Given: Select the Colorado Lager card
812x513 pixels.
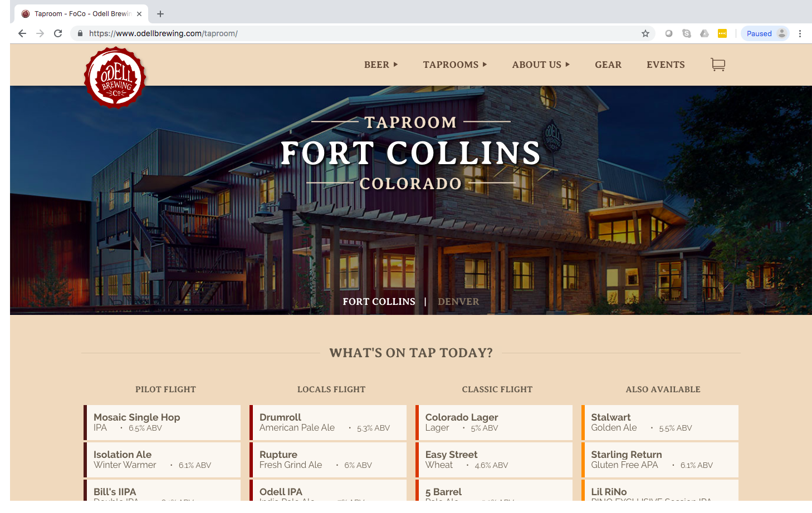Looking at the screenshot, I should [x=494, y=422].
